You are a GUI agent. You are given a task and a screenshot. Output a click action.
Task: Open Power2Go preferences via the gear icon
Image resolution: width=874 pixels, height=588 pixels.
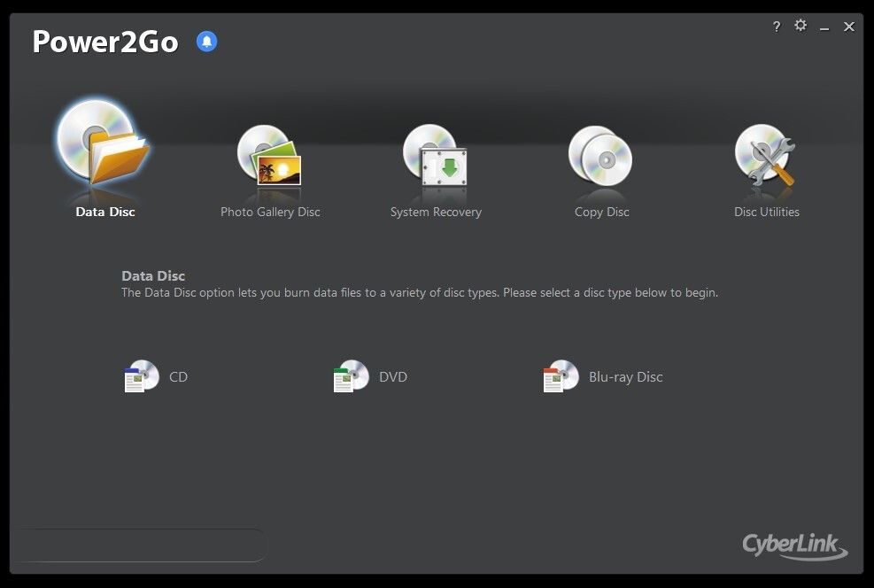[x=800, y=27]
